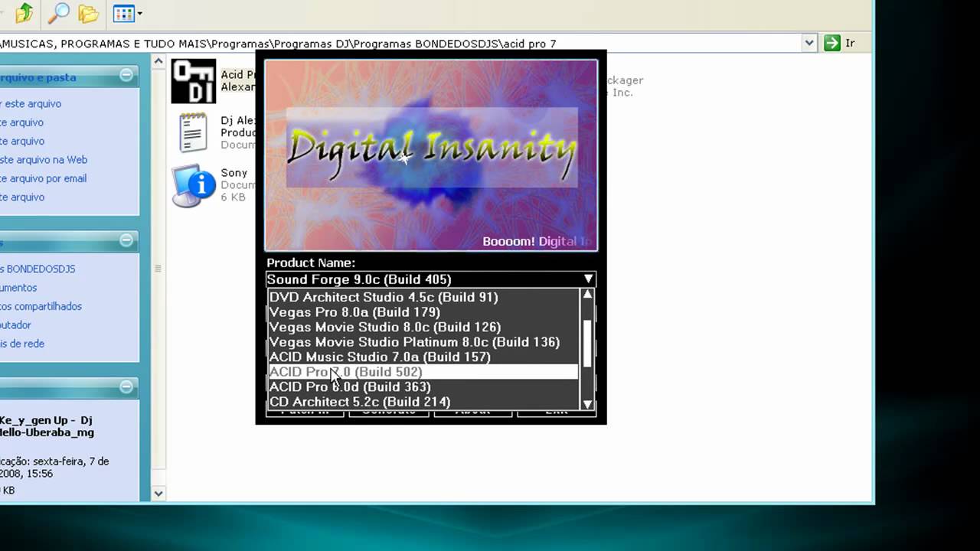Collapse the second sidebar panel chevron
This screenshot has height=551, width=980.
pos(126,240)
